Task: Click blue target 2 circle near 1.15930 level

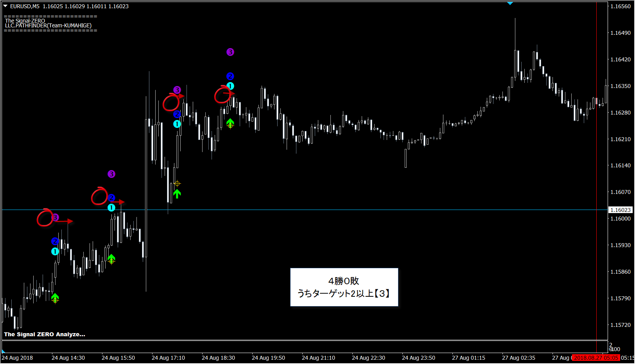Action: (x=55, y=241)
